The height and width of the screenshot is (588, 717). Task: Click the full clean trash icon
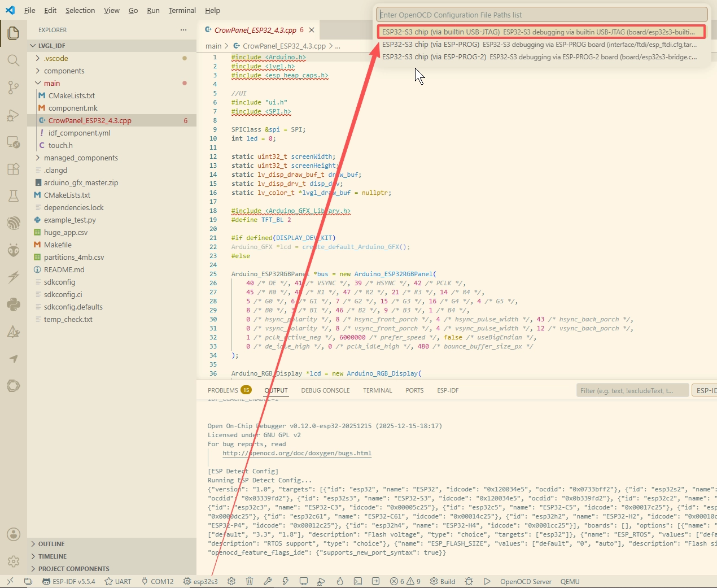pyautogui.click(x=250, y=581)
